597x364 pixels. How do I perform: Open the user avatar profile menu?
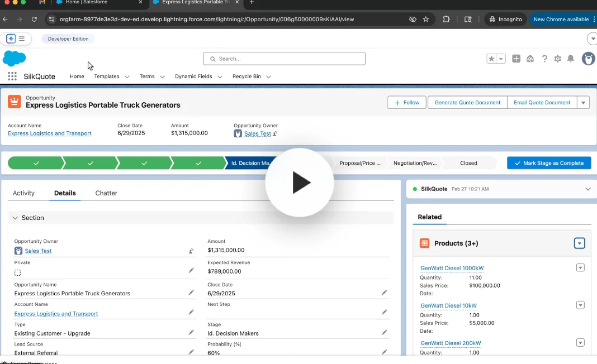click(x=588, y=59)
